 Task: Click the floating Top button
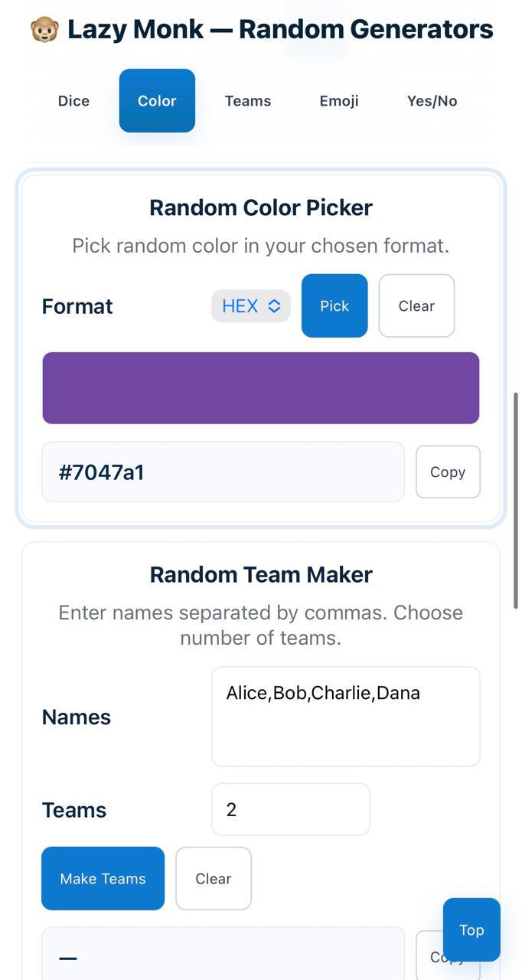(471, 929)
